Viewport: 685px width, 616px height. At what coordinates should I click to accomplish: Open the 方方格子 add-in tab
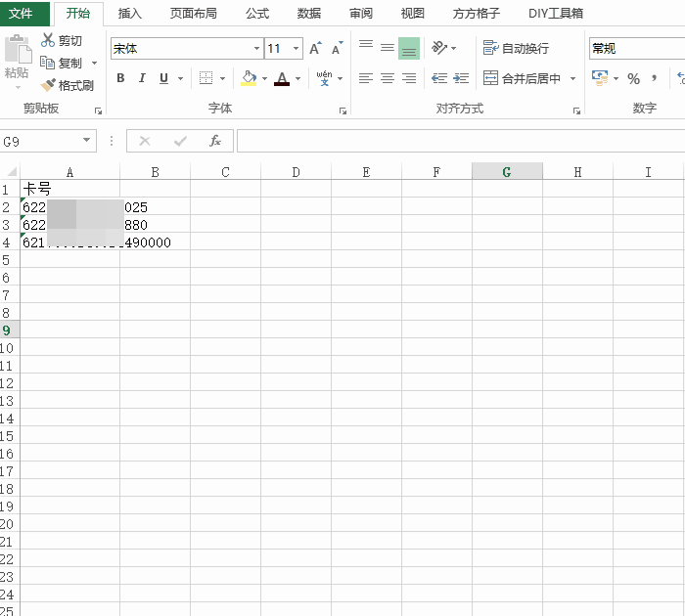(x=477, y=14)
